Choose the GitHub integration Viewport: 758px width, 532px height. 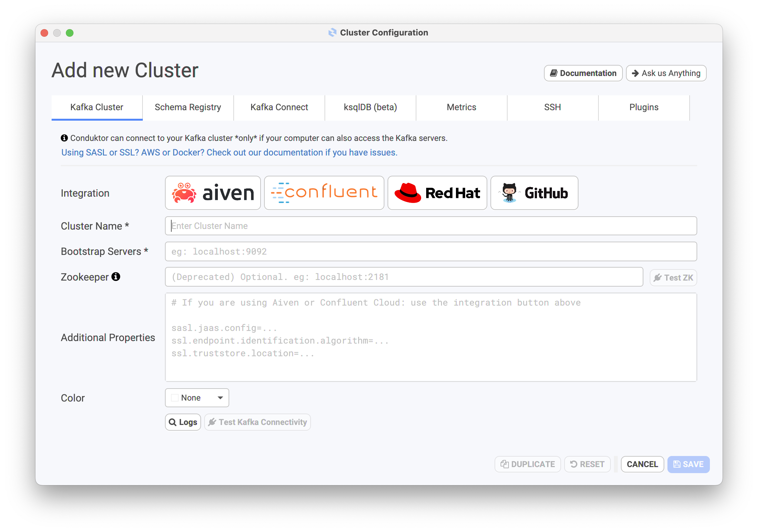pos(534,193)
